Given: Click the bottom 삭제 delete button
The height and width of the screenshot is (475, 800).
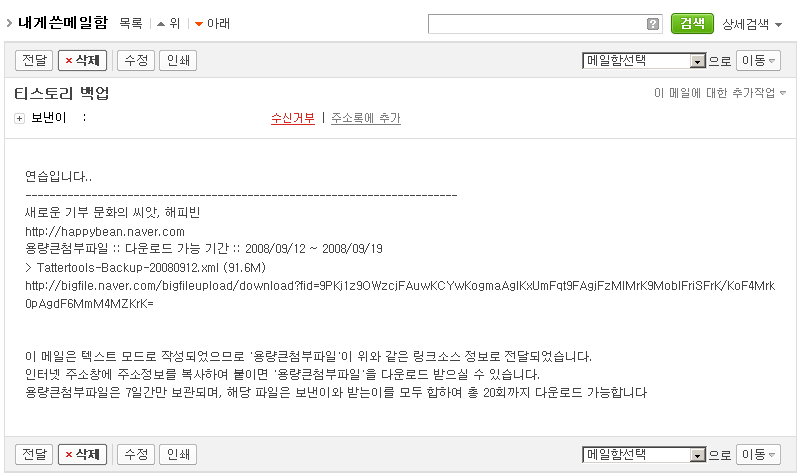Looking at the screenshot, I should (83, 454).
